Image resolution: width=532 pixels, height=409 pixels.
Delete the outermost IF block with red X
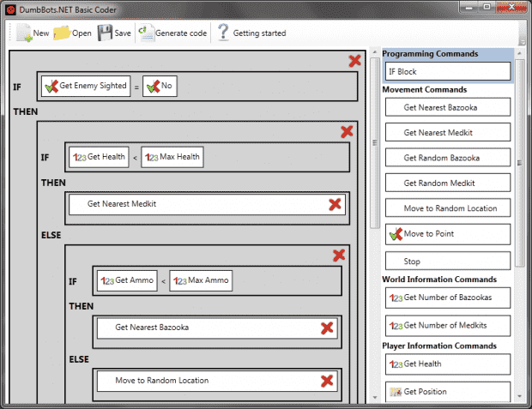tap(354, 61)
